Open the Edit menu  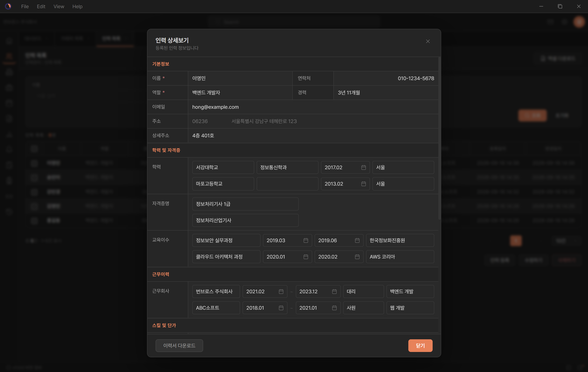point(41,6)
